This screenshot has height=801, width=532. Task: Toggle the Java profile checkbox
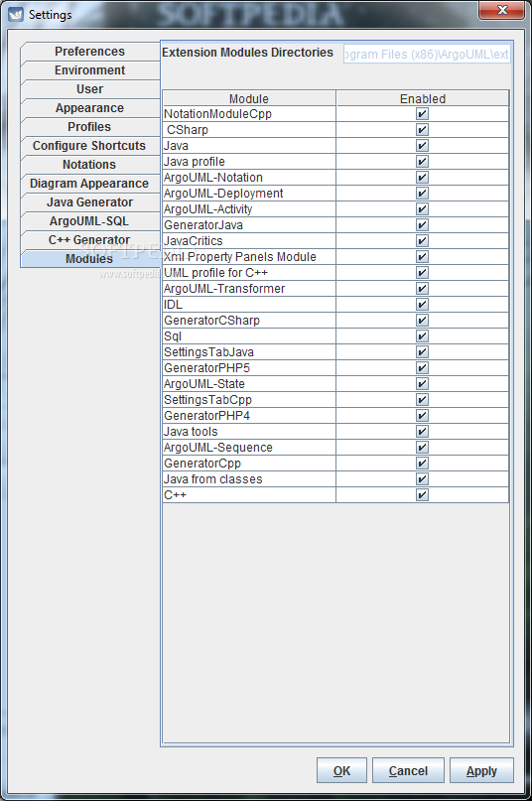pos(422,162)
